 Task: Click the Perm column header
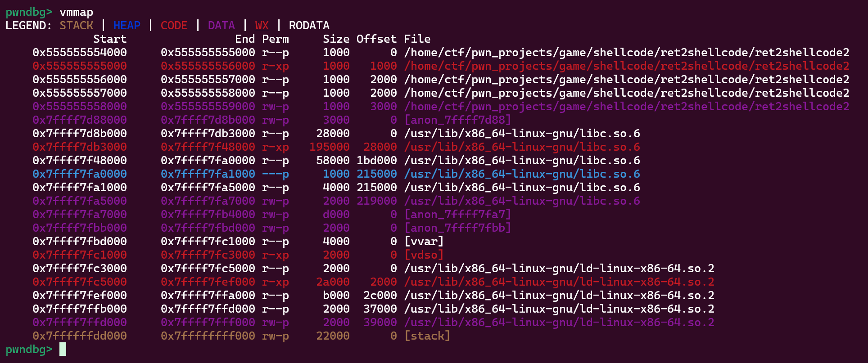pyautogui.click(x=275, y=39)
